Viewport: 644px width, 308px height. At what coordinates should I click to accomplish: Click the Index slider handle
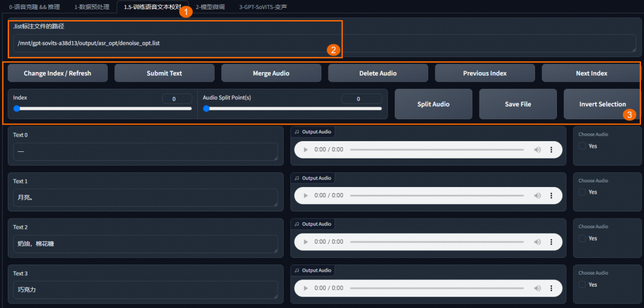(17, 108)
